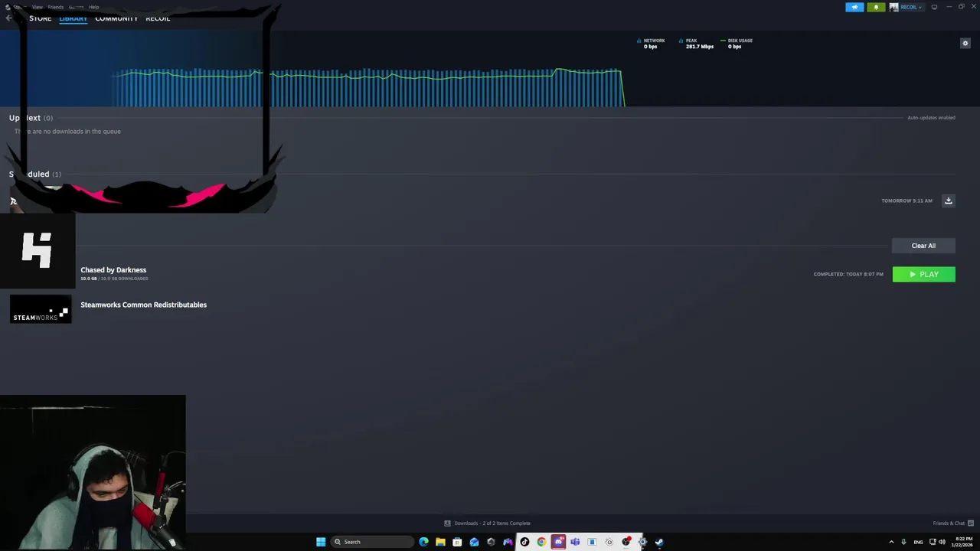Go to the STORE tab
This screenshot has width=980, height=551.
coord(40,18)
